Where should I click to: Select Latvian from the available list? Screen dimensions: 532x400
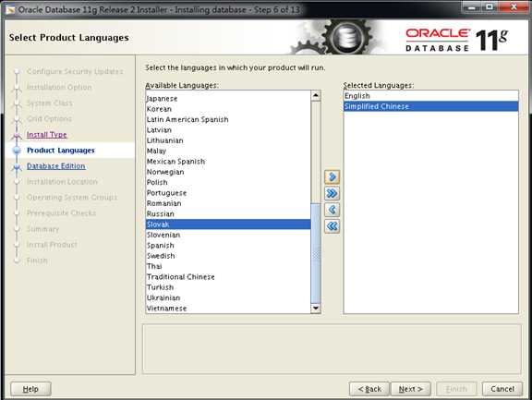(x=227, y=130)
